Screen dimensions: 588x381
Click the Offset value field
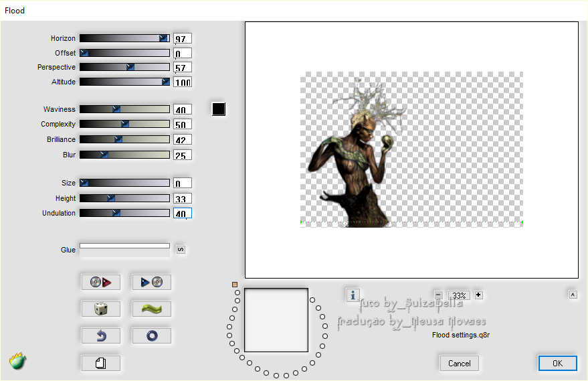pos(183,53)
